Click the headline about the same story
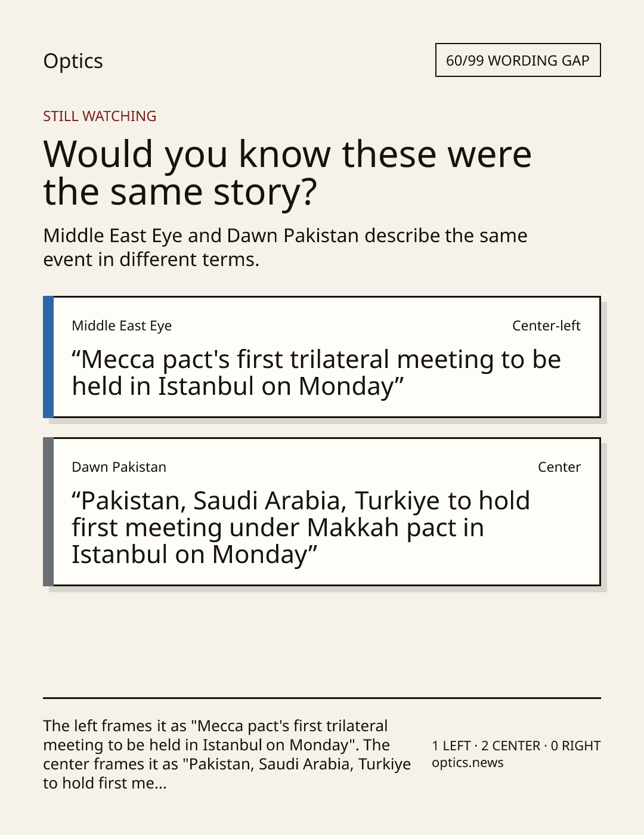 pos(287,173)
